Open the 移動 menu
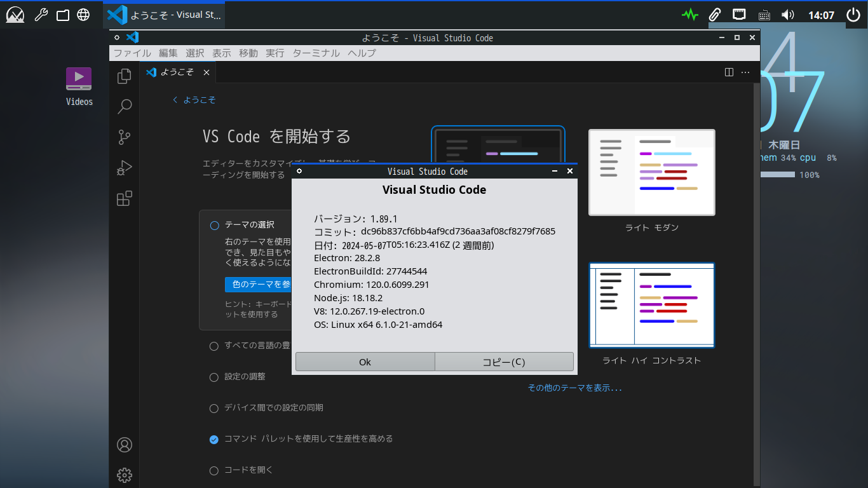Image resolution: width=868 pixels, height=488 pixels. point(248,53)
